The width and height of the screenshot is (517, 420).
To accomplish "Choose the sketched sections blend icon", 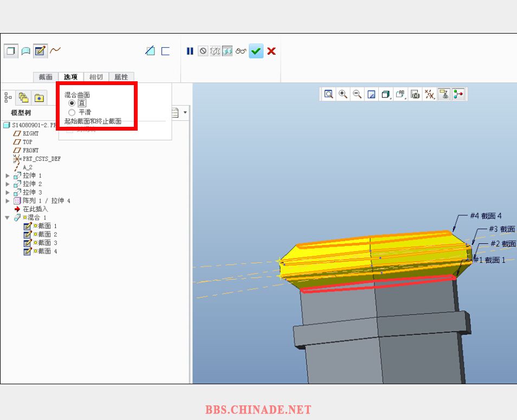I will coord(40,51).
